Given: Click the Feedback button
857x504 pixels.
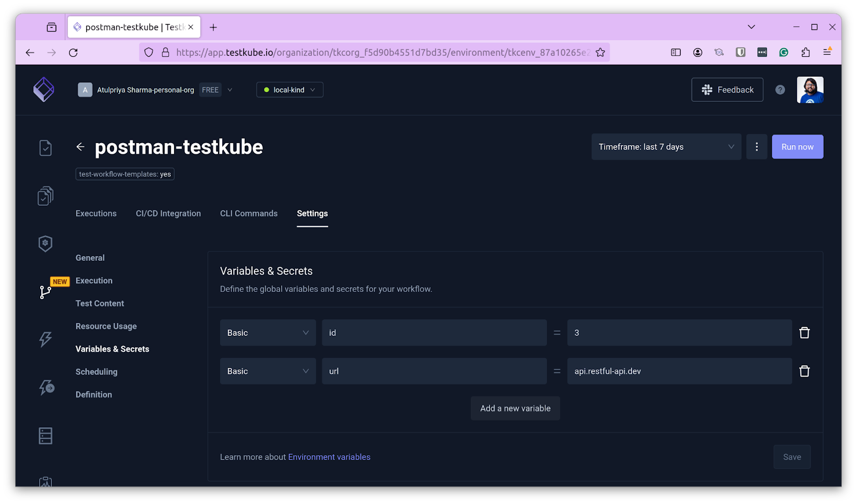Looking at the screenshot, I should [x=727, y=90].
